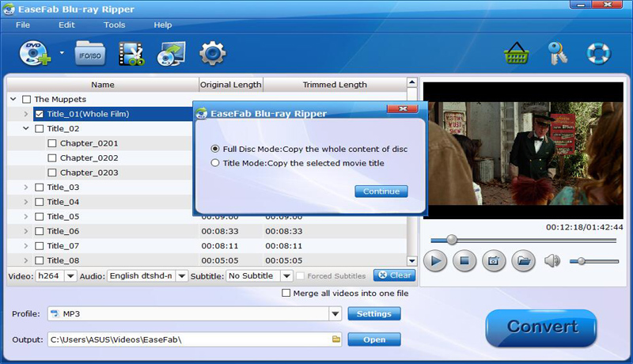Enable Merge all videos into one file
The height and width of the screenshot is (364, 633).
(286, 293)
